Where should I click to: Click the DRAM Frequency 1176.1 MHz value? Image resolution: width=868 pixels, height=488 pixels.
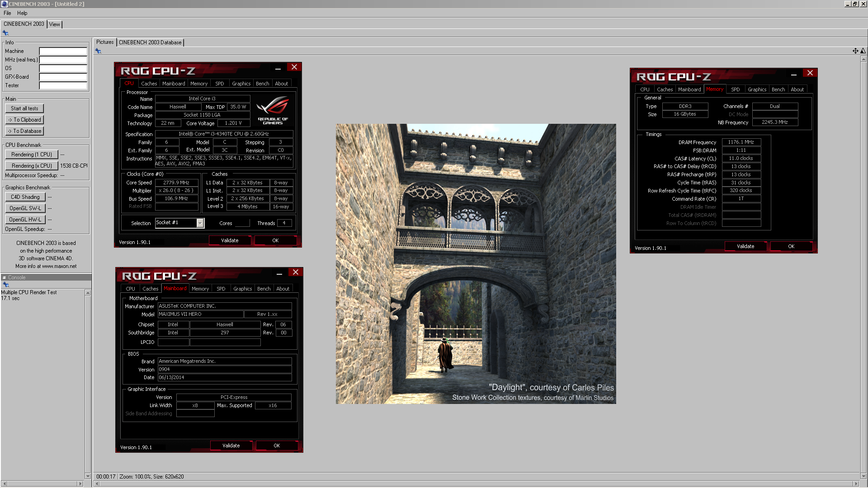[741, 142]
